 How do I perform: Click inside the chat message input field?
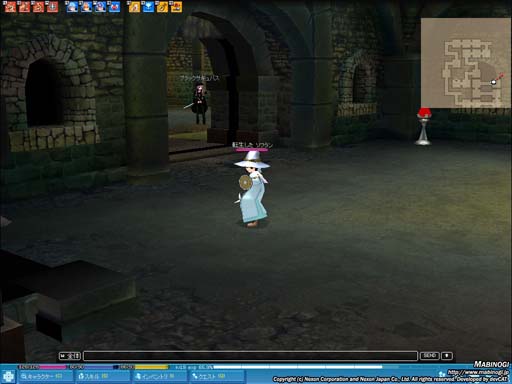[250, 356]
